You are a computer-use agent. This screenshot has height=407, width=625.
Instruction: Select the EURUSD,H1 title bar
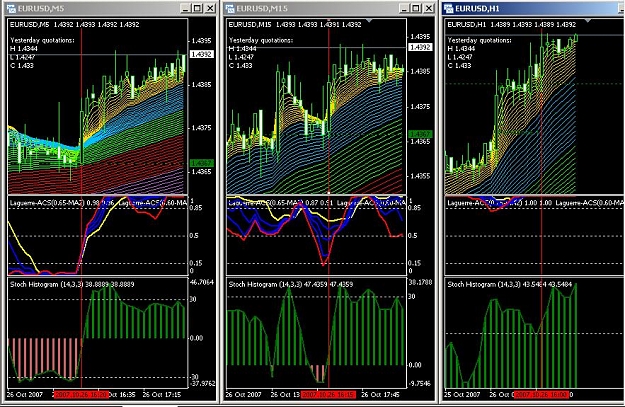click(534, 8)
